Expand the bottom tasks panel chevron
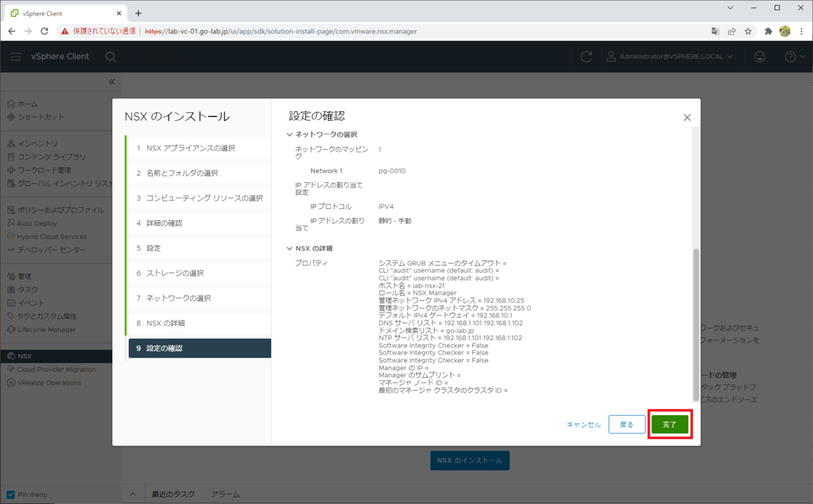813x504 pixels. click(x=133, y=495)
